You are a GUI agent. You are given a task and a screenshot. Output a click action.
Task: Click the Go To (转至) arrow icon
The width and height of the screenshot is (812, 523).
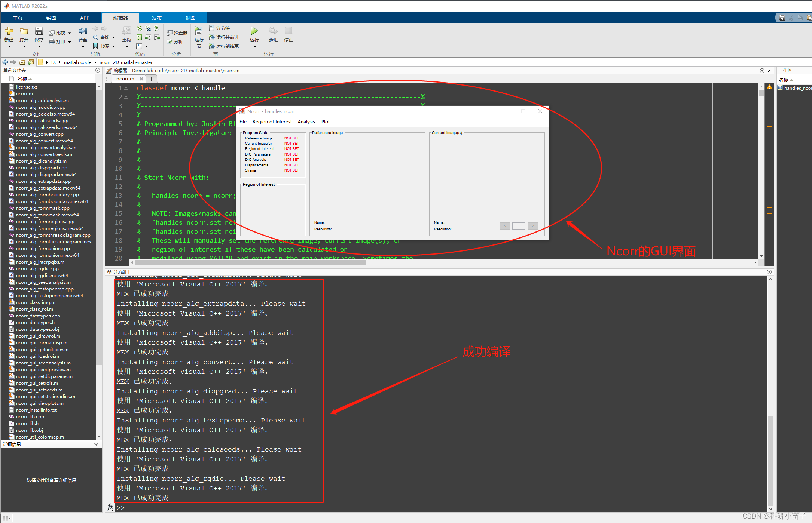click(83, 31)
